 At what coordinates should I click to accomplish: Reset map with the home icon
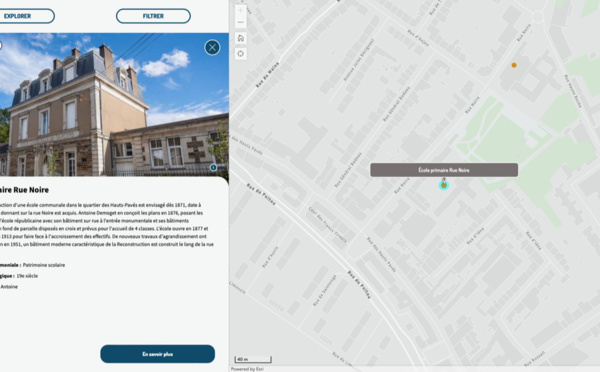(240, 38)
